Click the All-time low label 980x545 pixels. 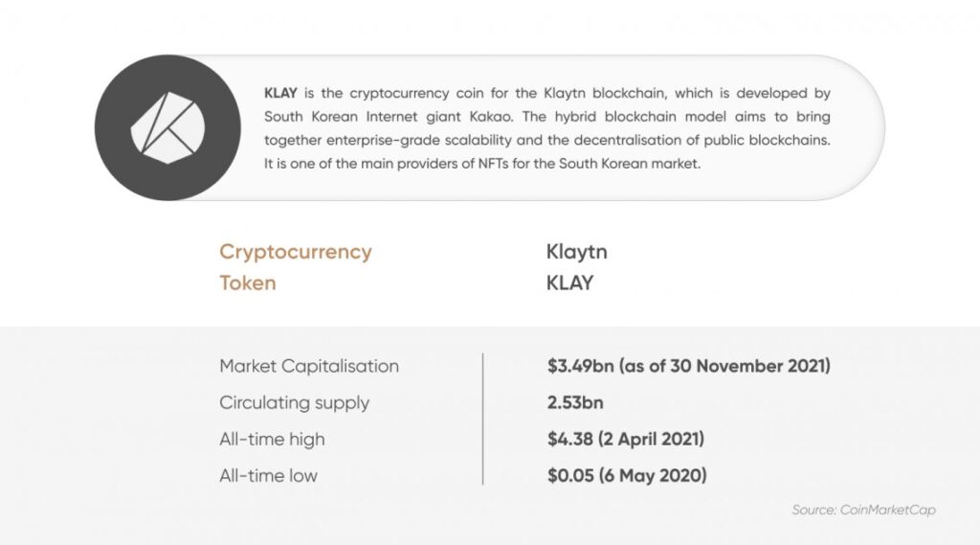tap(268, 475)
